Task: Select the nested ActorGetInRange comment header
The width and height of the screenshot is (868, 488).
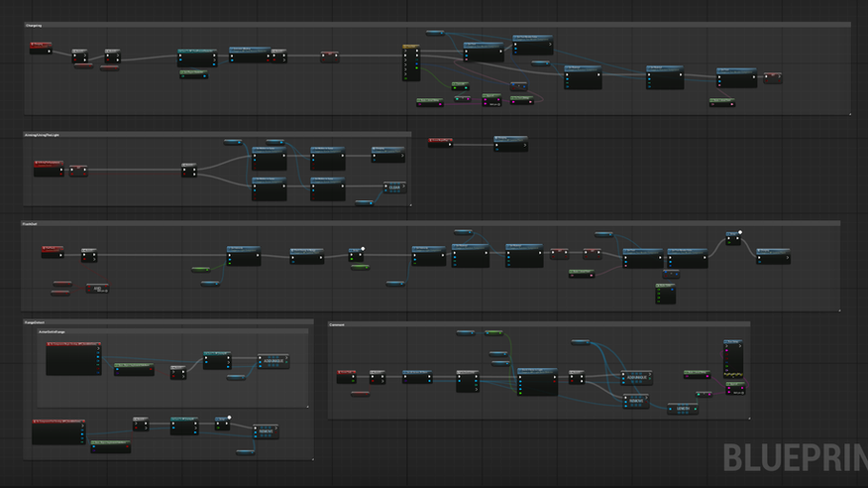Action: click(x=172, y=332)
